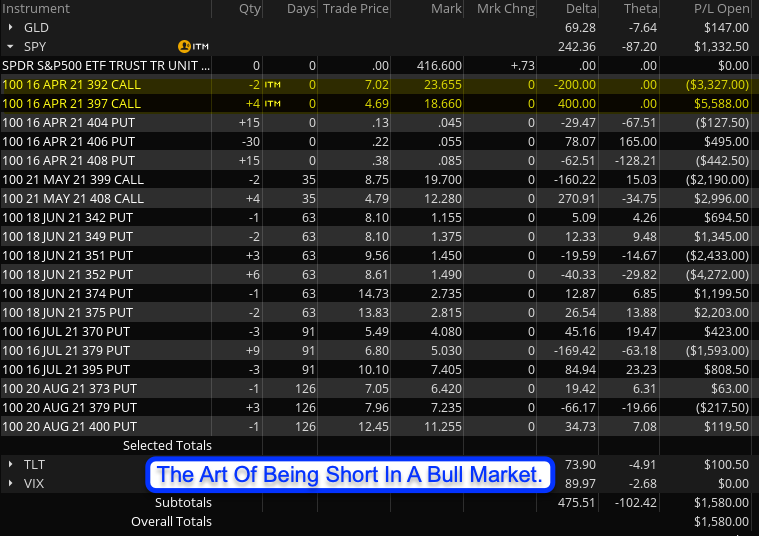Expand the VIX position group
759x536 pixels.
pos(10,483)
